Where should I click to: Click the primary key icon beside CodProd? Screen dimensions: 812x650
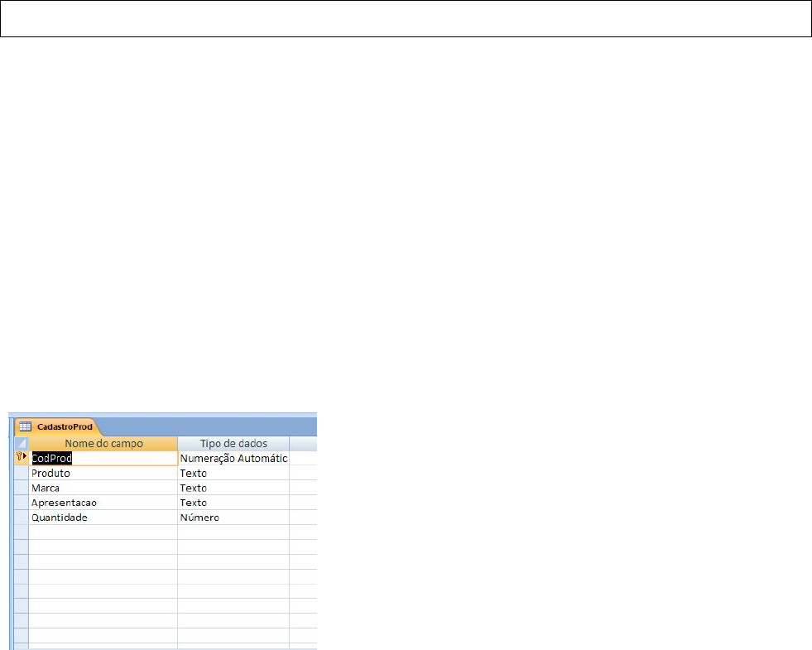click(22, 458)
